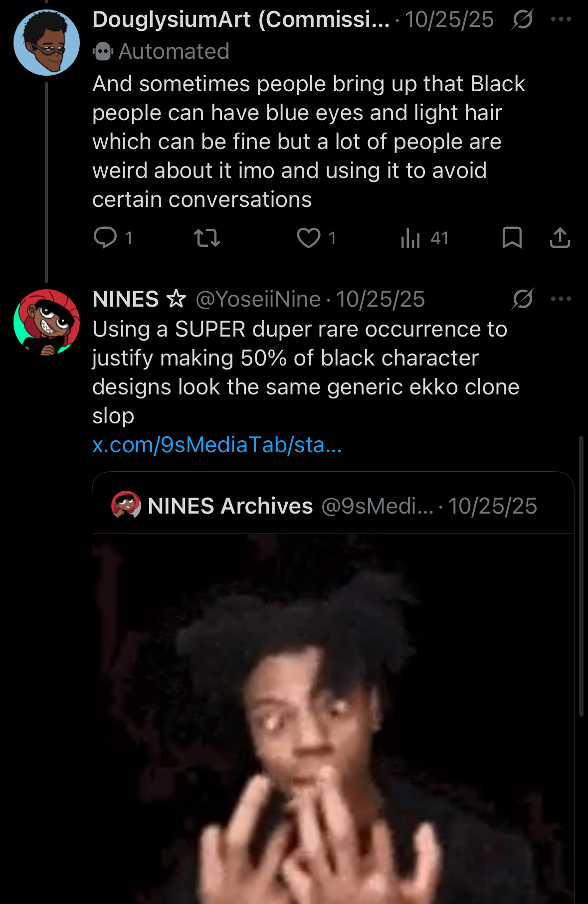Open the x.com/9sMediaTab link
This screenshot has height=904, width=588.
tap(217, 445)
